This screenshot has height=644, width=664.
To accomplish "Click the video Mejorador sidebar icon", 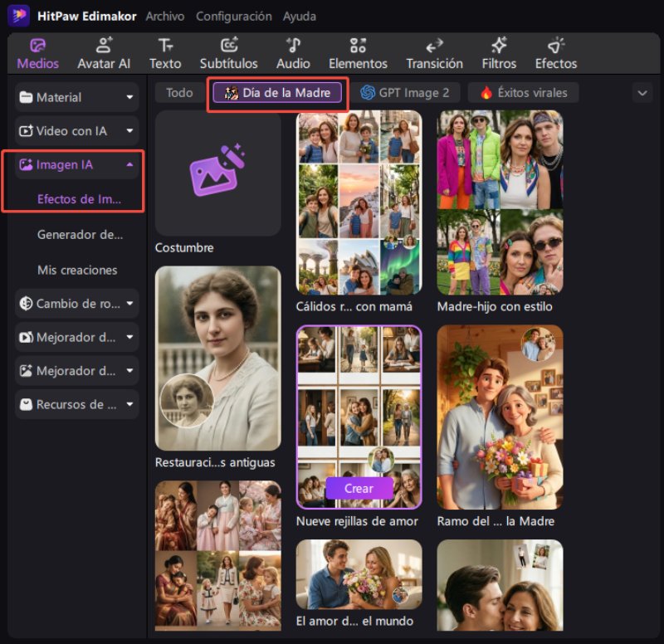I will tap(26, 338).
